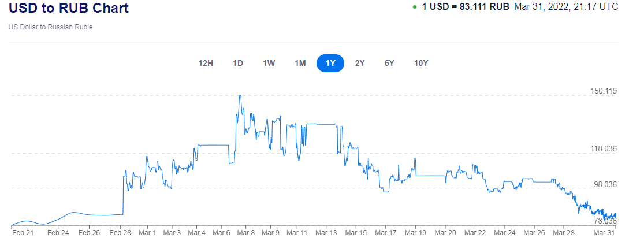The image size is (644, 249).
Task: Show the 10Y history range
Action: [421, 64]
